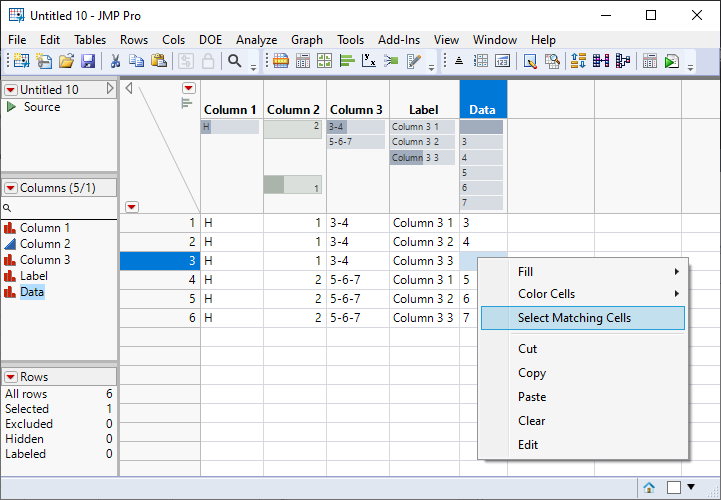The image size is (721, 500).
Task: Select Label in the Columns list
Action: pos(34,276)
